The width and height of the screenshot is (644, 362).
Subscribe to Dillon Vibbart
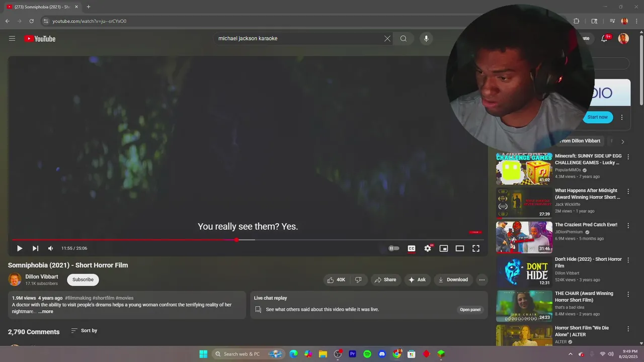(83, 280)
